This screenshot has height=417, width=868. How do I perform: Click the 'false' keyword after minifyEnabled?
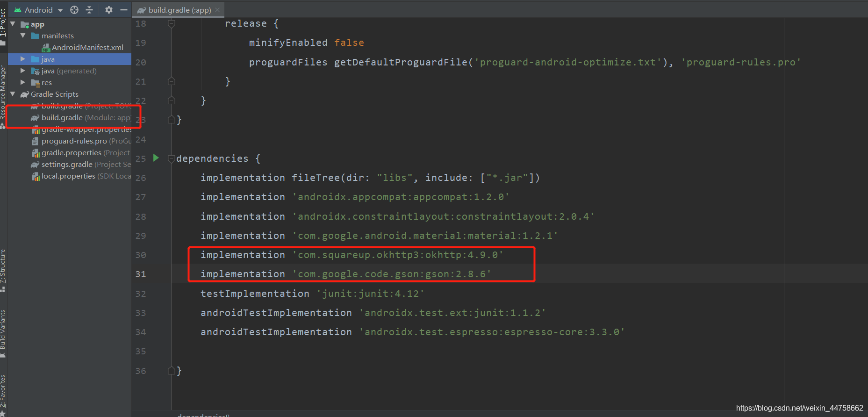pyautogui.click(x=349, y=43)
